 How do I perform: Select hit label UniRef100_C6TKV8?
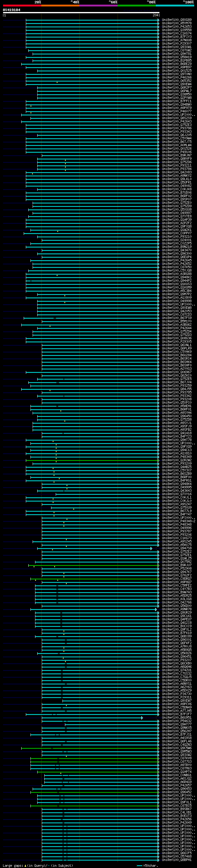[x=177, y=758]
